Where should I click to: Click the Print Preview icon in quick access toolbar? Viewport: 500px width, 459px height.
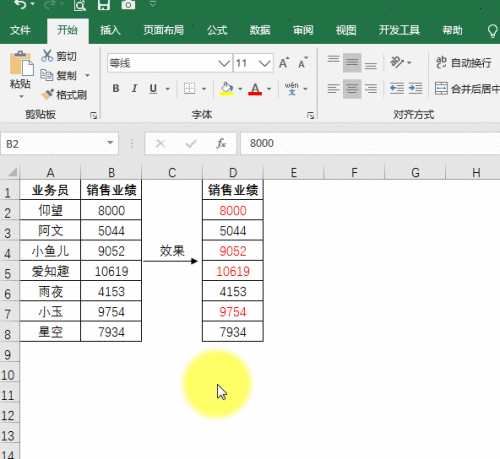(x=80, y=5)
